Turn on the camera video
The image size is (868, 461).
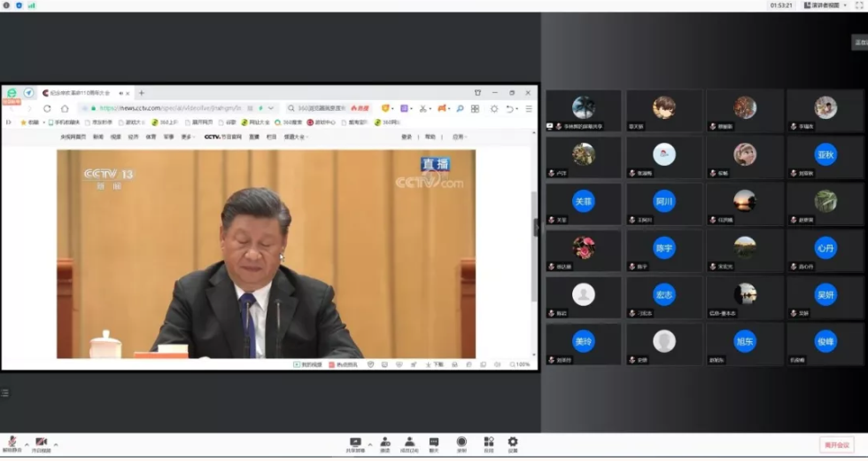[x=41, y=442]
